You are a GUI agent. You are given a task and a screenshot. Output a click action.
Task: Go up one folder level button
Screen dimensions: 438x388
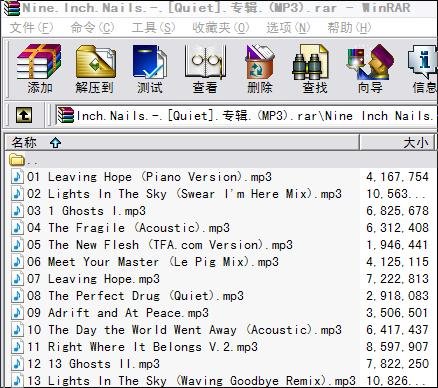[x=24, y=115]
